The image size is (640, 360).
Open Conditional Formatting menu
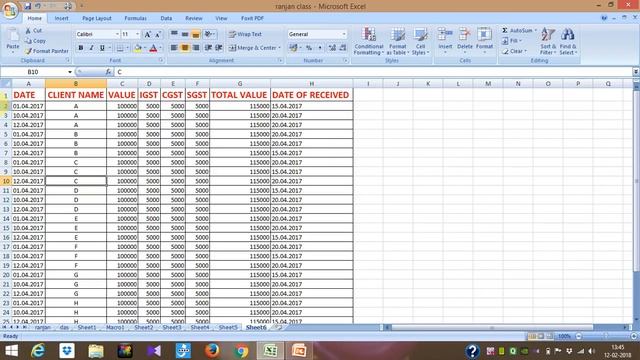click(369, 41)
